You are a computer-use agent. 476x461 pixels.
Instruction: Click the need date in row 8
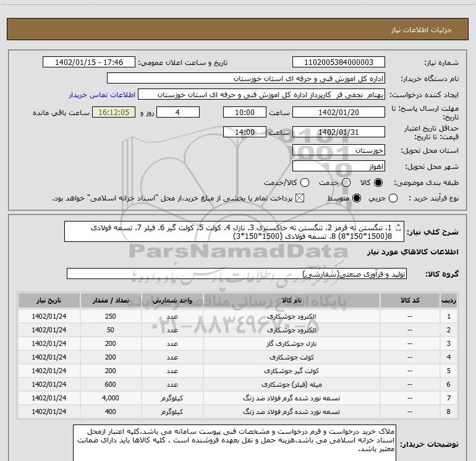tap(49, 411)
